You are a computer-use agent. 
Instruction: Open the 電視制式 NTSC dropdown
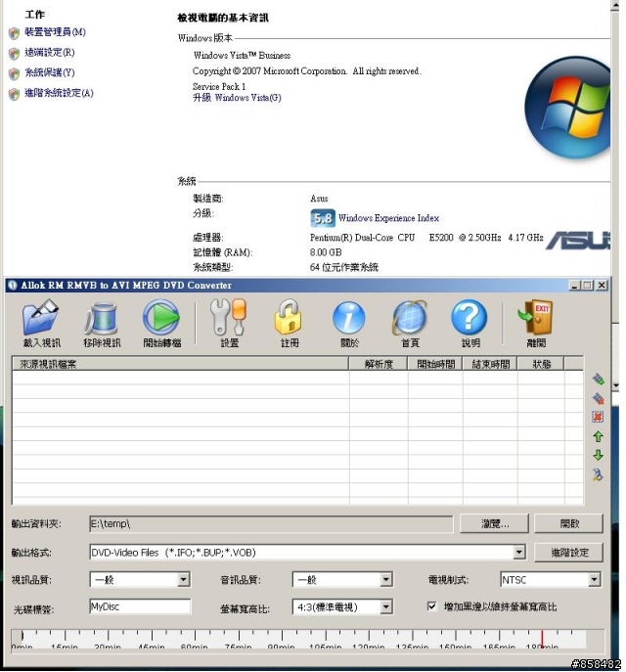pos(594,579)
